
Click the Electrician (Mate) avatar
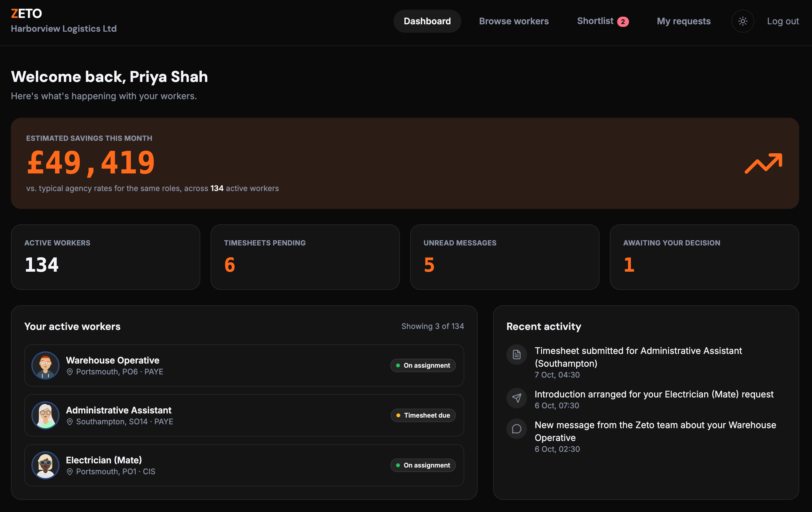[x=45, y=465]
